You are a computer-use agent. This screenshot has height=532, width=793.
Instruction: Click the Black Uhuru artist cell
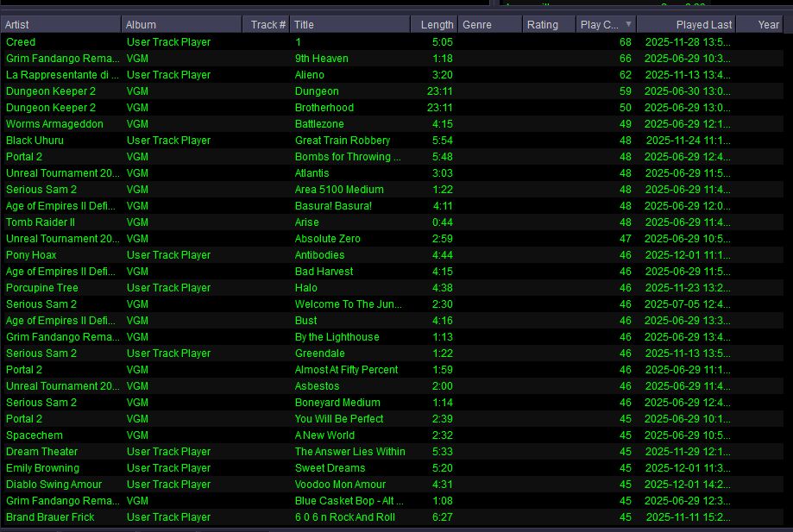pyautogui.click(x=35, y=141)
